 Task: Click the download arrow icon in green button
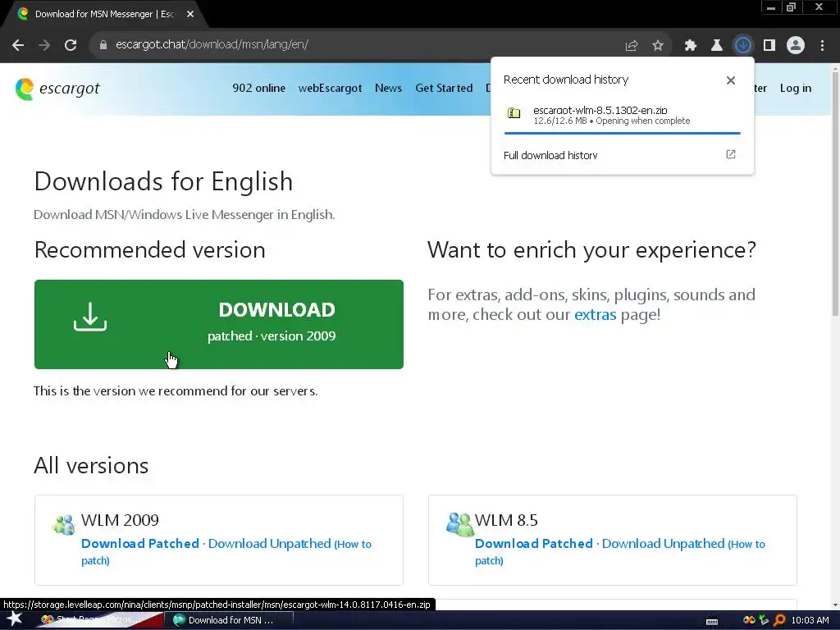tap(90, 316)
